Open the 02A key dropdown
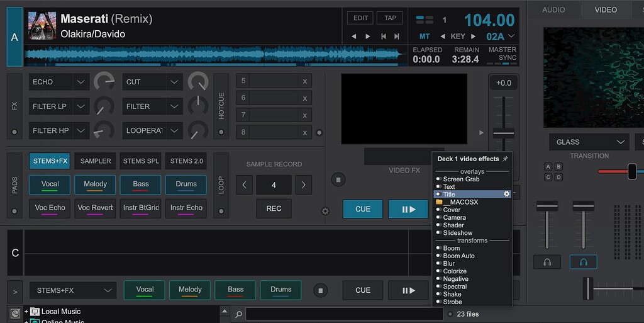The width and height of the screenshot is (644, 323). 500,37
